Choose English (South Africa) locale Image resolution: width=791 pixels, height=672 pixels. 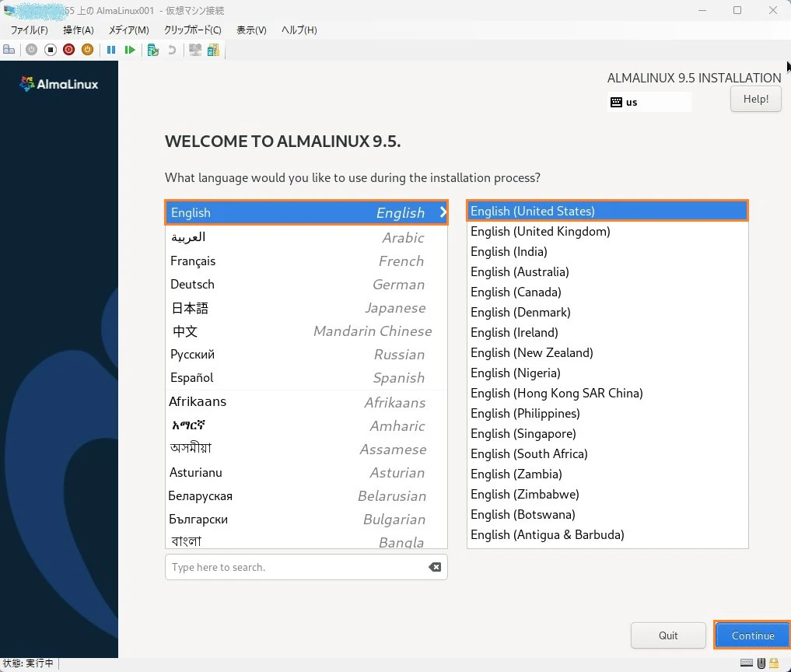tap(607, 453)
